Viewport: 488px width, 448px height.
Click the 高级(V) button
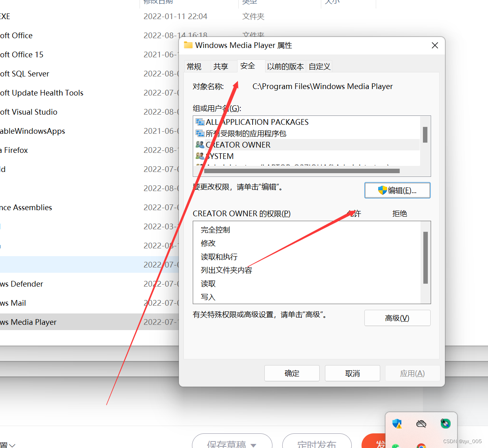397,318
